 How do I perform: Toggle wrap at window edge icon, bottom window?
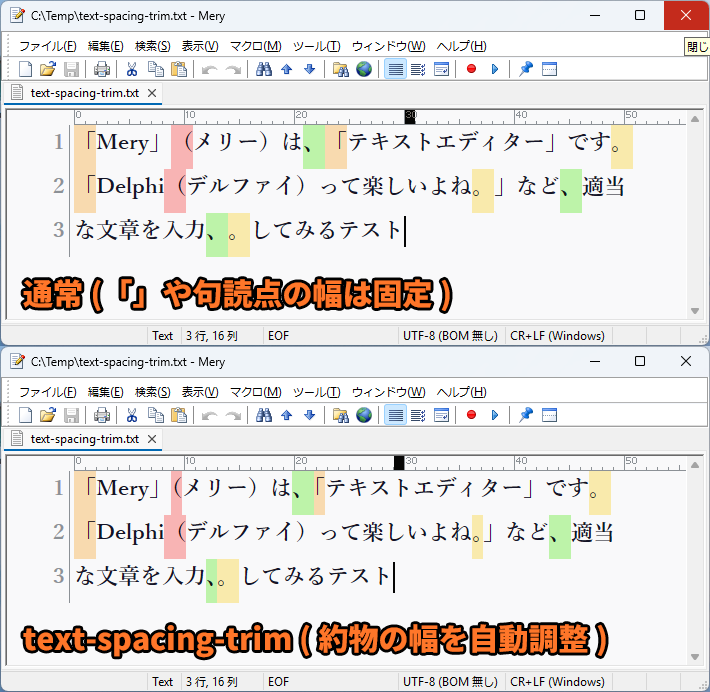click(x=441, y=415)
